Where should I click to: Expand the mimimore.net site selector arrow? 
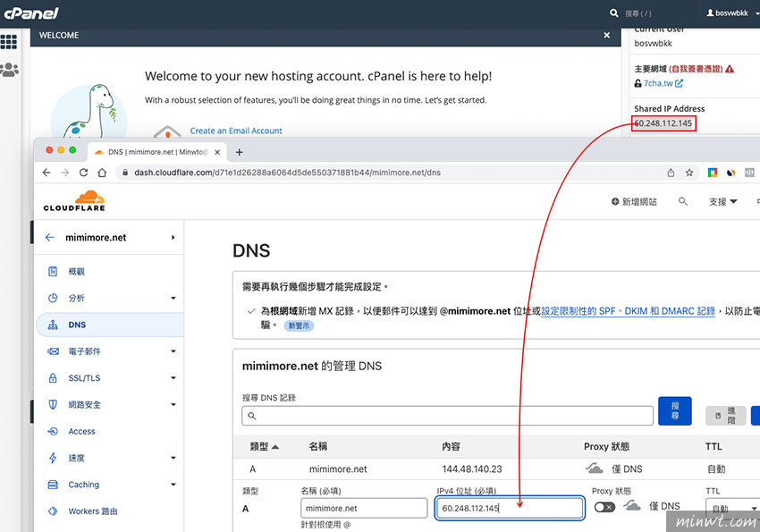click(x=173, y=238)
